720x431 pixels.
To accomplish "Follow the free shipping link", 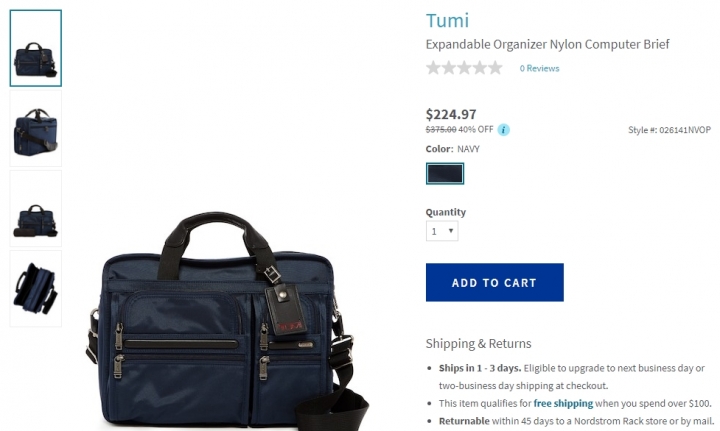I will click(x=563, y=403).
